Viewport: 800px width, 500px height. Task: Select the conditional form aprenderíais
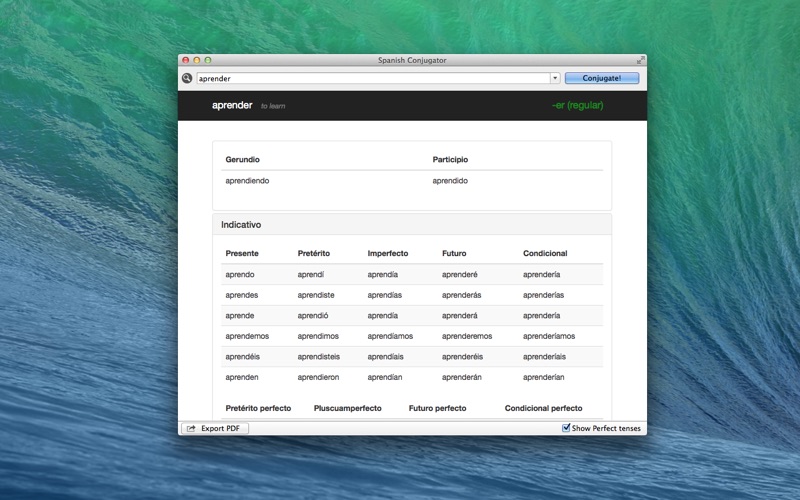[x=544, y=357]
